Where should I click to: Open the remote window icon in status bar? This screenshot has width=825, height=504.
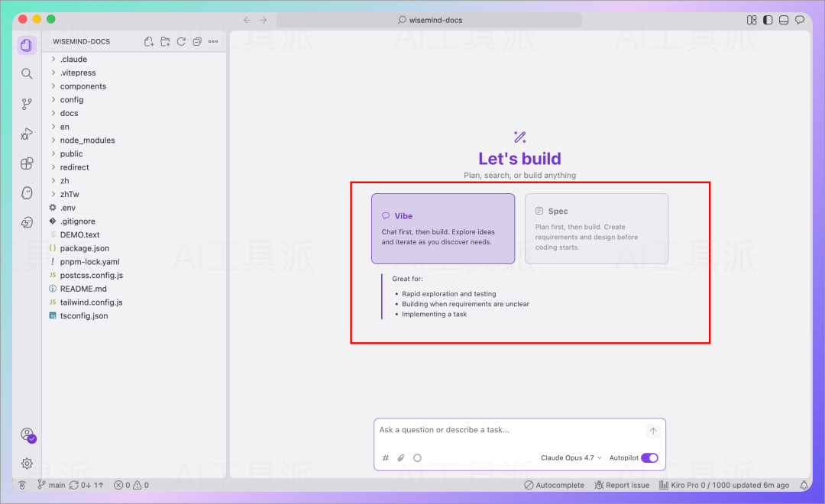pyautogui.click(x=22, y=485)
